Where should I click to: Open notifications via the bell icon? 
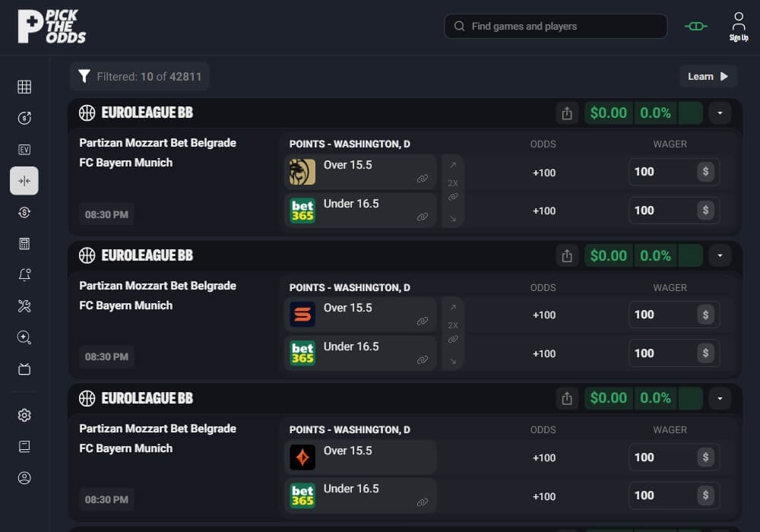pyautogui.click(x=24, y=275)
